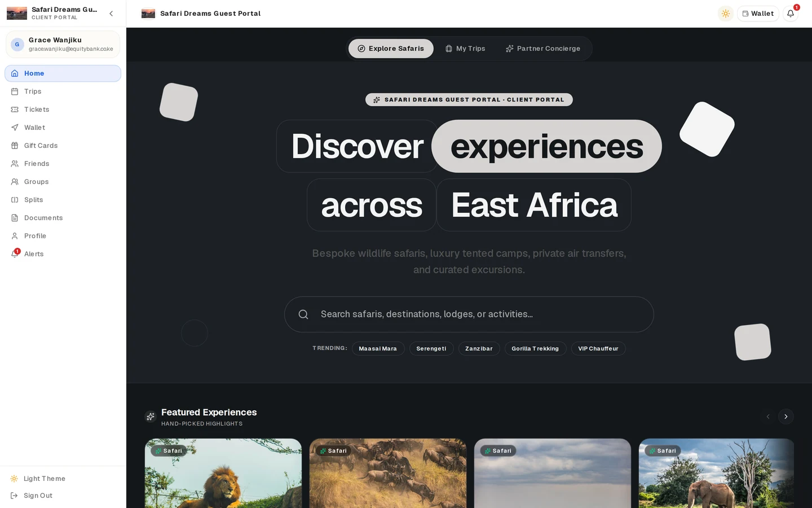812x508 pixels.
Task: Open the Home icon in sidebar
Action: pos(15,73)
